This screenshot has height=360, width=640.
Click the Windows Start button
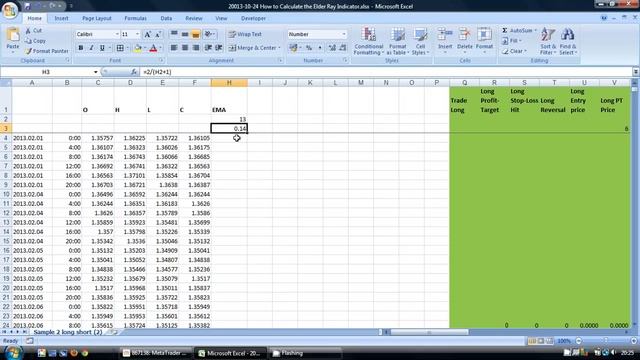coord(13,352)
